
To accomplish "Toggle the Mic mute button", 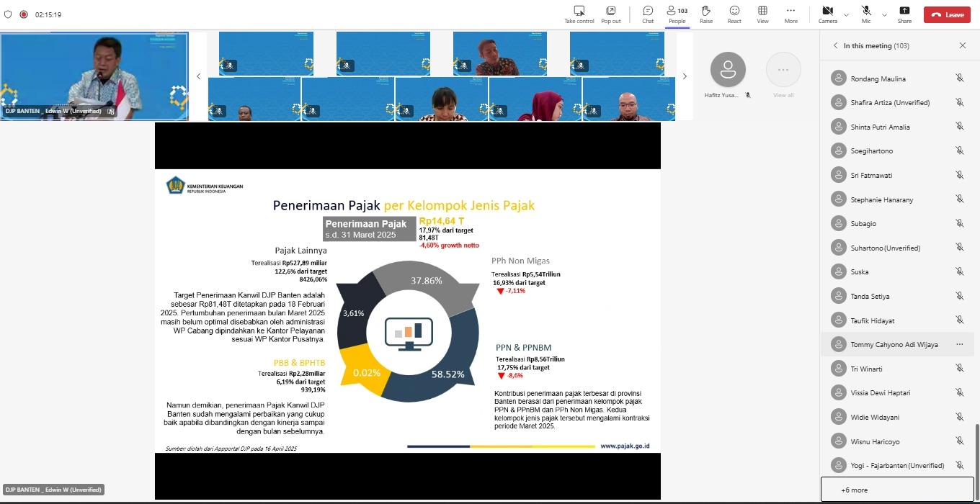I will [865, 11].
